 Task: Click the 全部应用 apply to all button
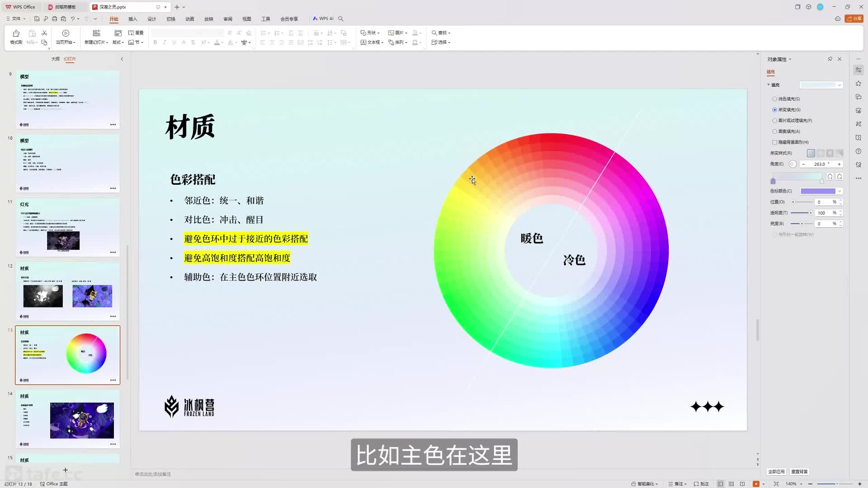(x=776, y=472)
